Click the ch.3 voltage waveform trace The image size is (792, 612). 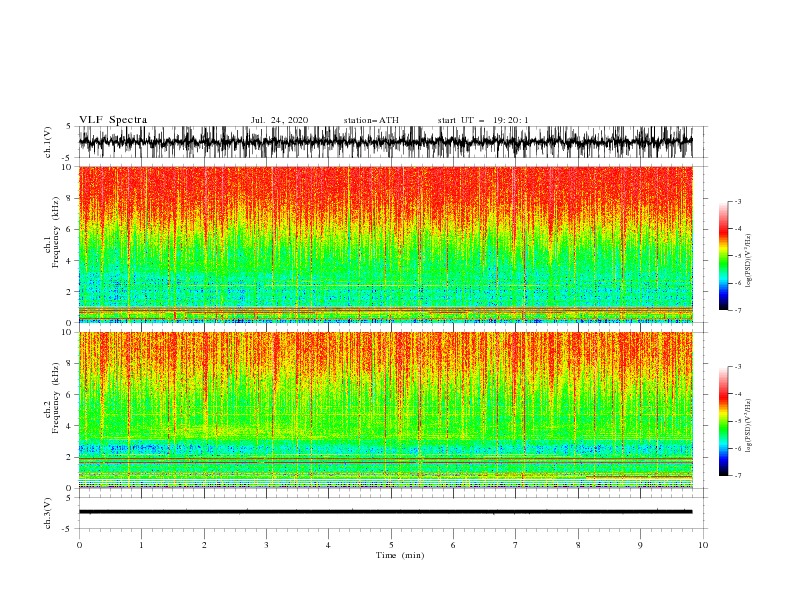[385, 512]
